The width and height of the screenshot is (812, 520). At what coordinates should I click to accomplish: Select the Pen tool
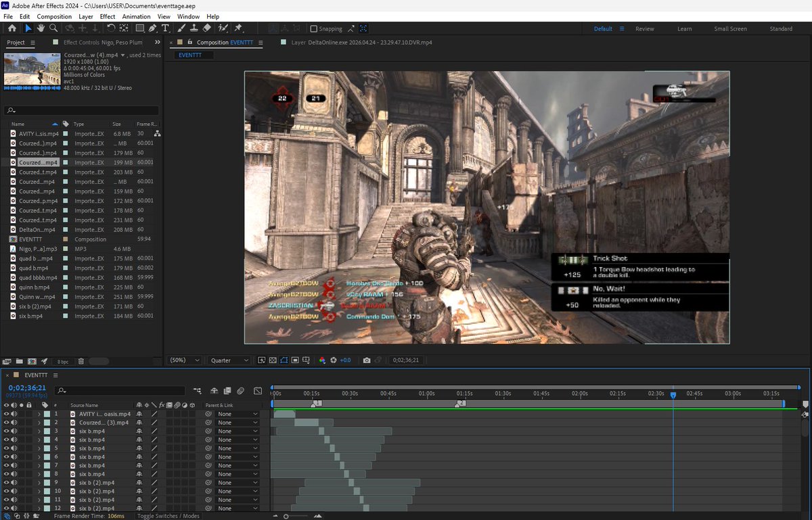coord(153,28)
